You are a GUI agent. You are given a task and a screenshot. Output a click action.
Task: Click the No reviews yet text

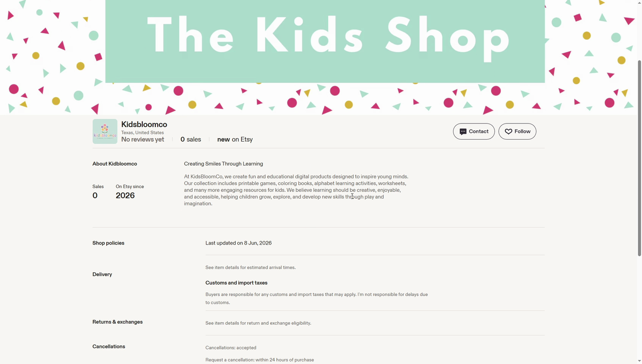(143, 140)
